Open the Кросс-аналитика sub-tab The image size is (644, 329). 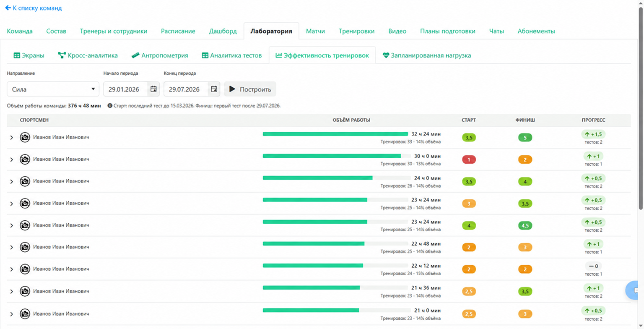coord(88,55)
